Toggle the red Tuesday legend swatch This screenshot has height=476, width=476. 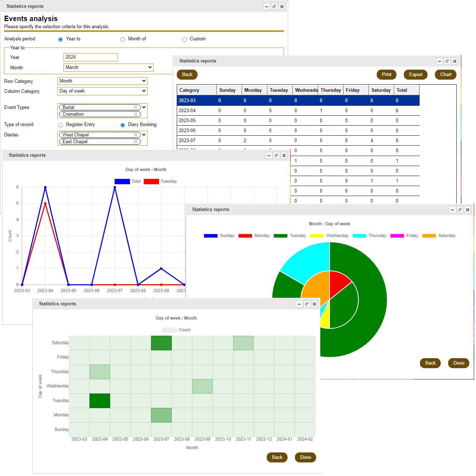coord(151,181)
